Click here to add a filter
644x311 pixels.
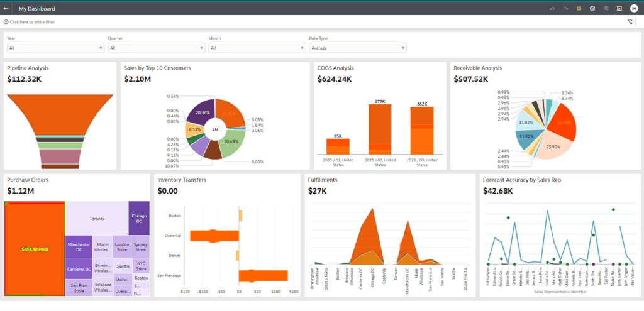[31, 22]
